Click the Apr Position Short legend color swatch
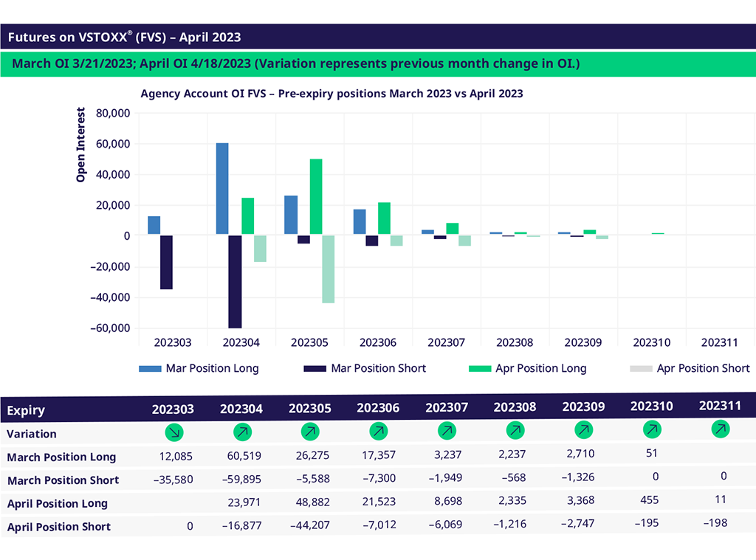Viewport: 756px width, 560px height. pyautogui.click(x=640, y=368)
